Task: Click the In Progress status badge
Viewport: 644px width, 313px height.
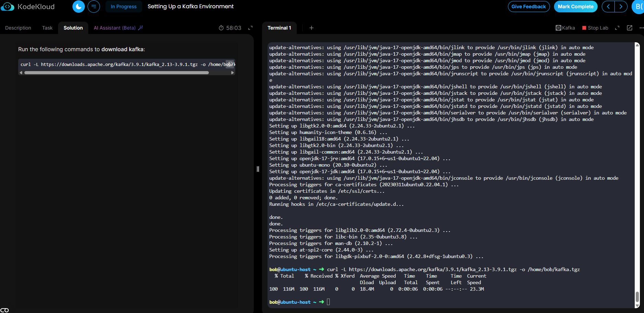Action: point(124,7)
